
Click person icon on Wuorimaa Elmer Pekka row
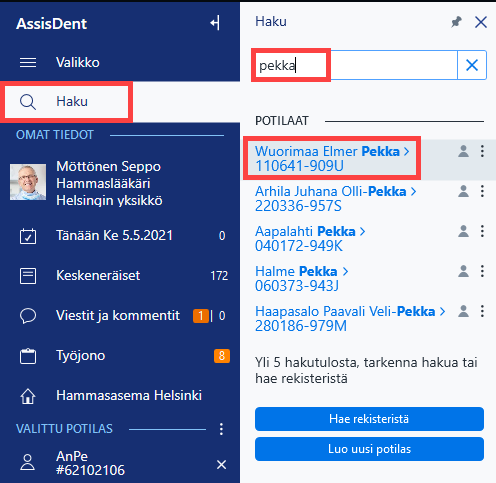pos(463,151)
